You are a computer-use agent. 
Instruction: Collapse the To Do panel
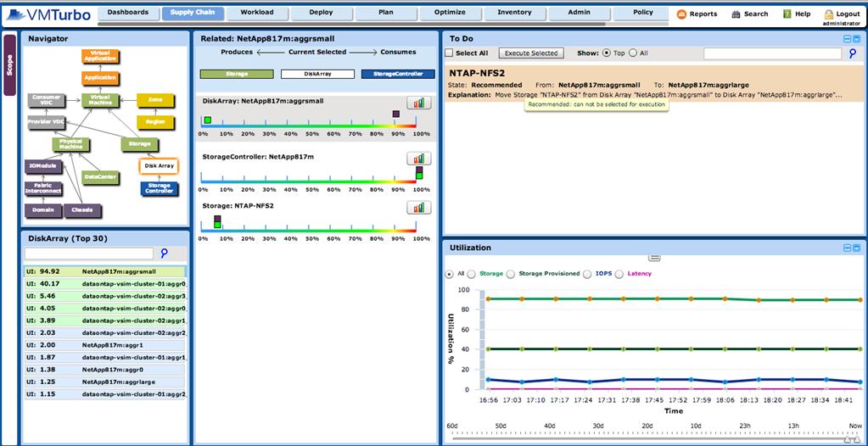tap(846, 39)
